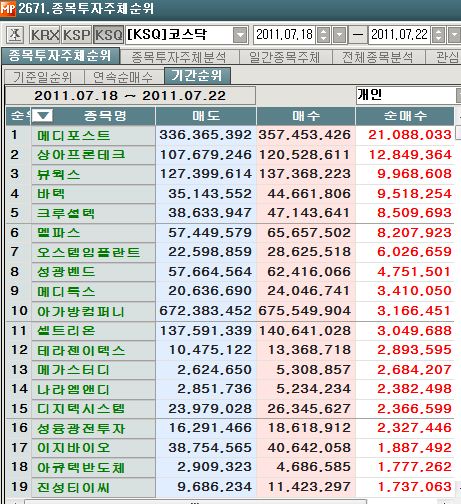The height and width of the screenshot is (504, 461).
Task: Click sell value 2,624,650
Action: point(214,370)
